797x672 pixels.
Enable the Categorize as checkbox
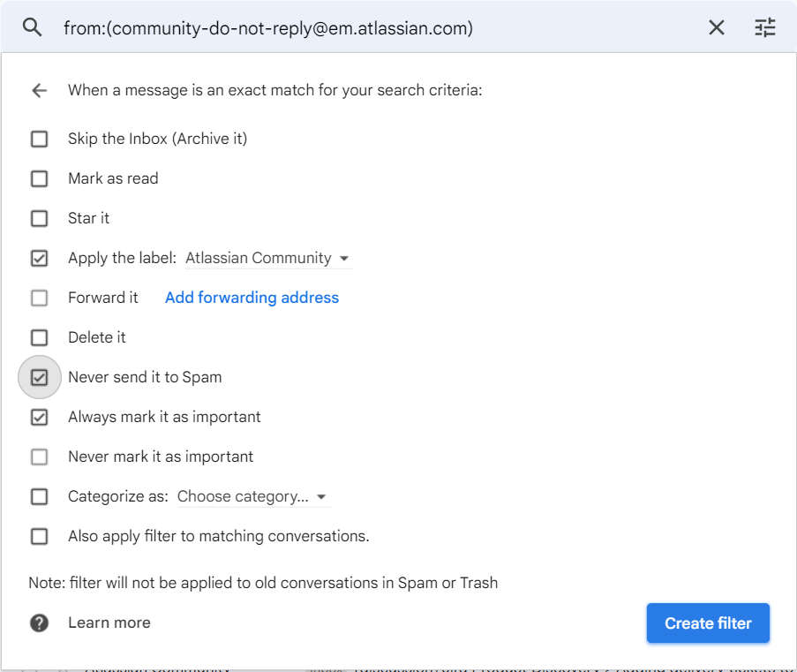click(x=39, y=496)
